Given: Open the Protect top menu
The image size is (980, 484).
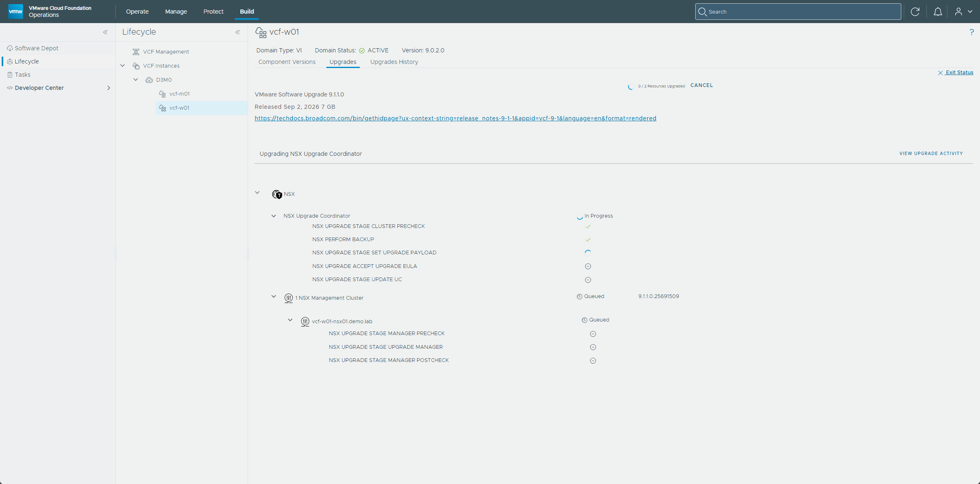Looking at the screenshot, I should pyautogui.click(x=213, y=12).
